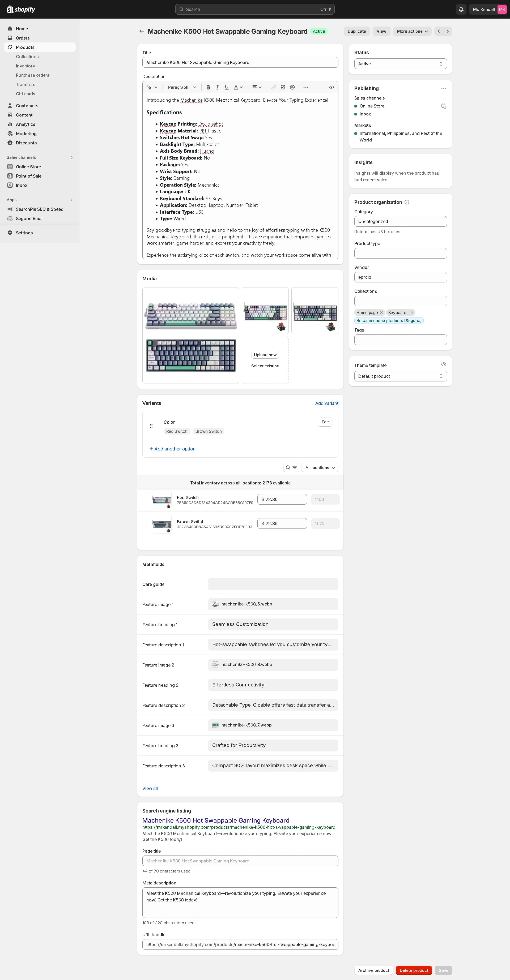This screenshot has width=510, height=980.
Task: Open the Status dropdown showing Active
Action: pyautogui.click(x=400, y=63)
